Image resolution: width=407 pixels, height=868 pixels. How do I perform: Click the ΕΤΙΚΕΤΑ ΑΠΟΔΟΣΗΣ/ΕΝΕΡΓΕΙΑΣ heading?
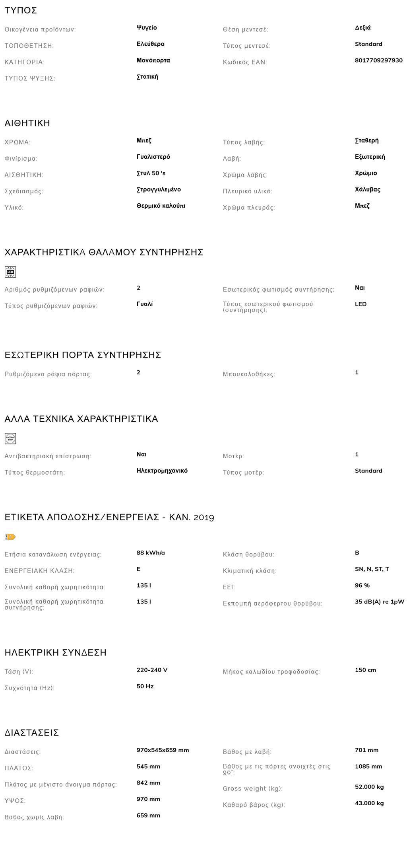coord(109,517)
